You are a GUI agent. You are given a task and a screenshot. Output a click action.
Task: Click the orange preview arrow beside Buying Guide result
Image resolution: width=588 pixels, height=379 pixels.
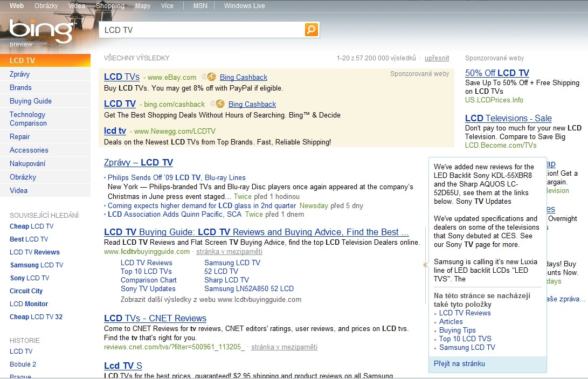coord(425,265)
